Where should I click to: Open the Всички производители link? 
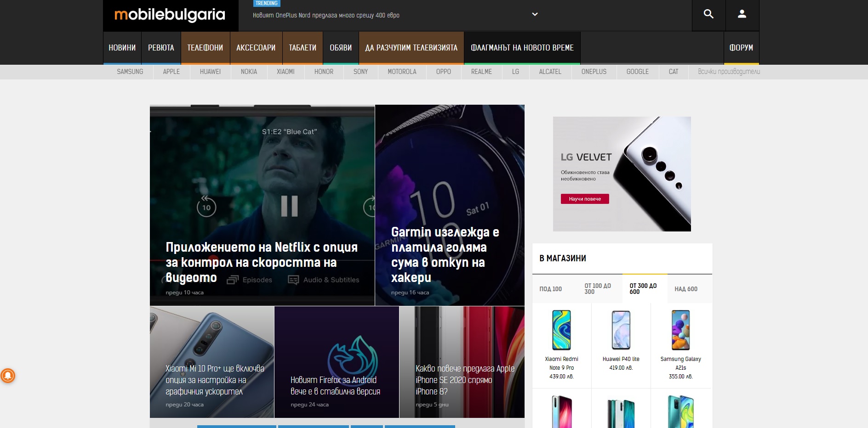point(729,72)
